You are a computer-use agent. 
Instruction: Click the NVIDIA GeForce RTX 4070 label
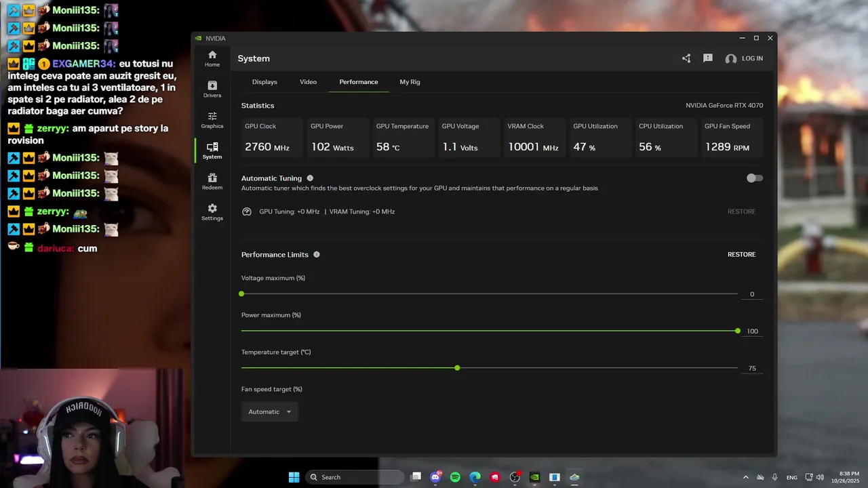click(724, 106)
